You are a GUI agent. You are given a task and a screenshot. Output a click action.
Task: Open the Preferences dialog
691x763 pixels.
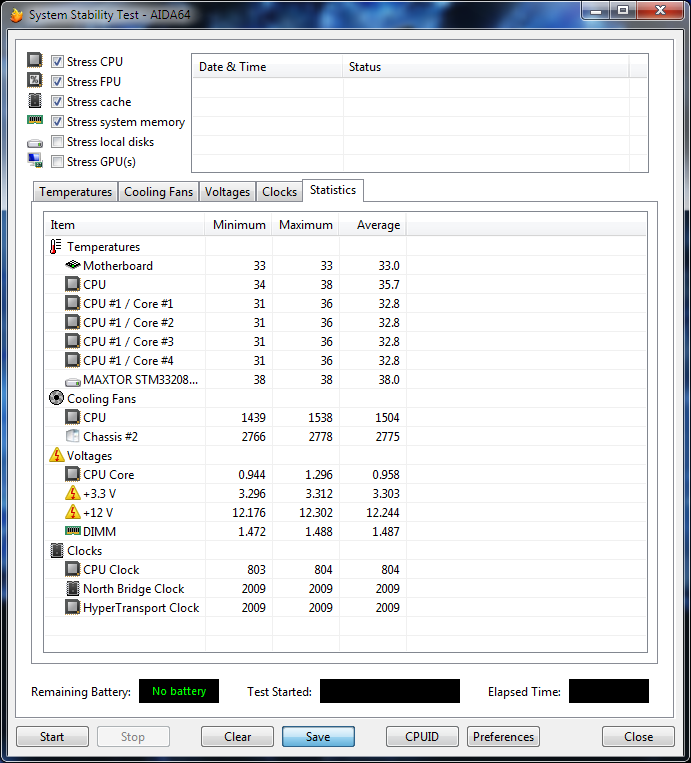tap(503, 737)
